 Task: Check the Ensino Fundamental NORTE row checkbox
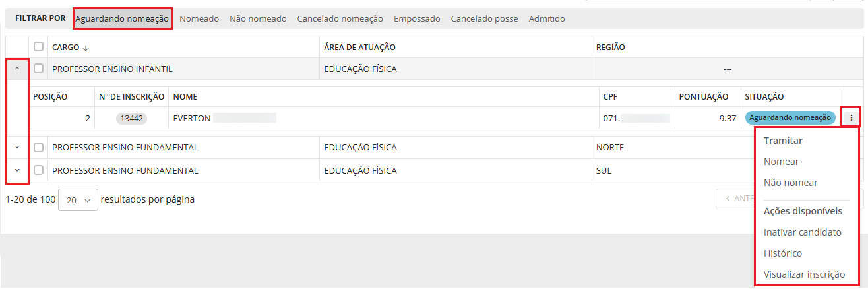click(x=39, y=148)
